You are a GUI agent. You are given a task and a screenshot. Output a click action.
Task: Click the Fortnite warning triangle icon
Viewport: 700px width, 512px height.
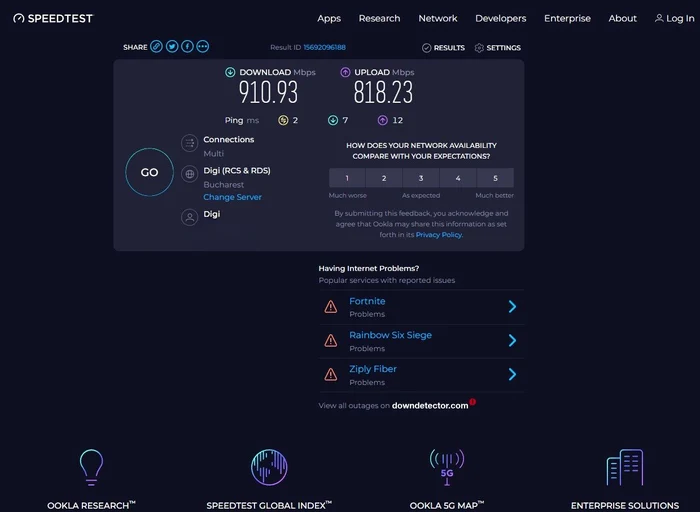click(331, 307)
